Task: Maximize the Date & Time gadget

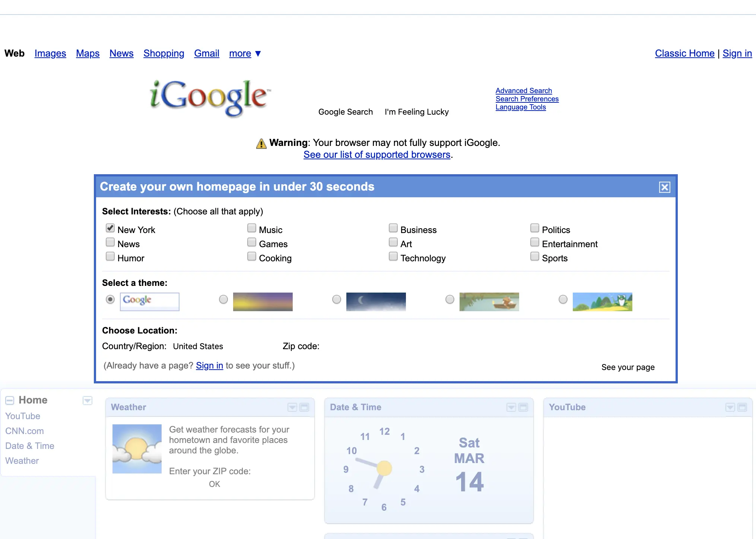Action: click(x=523, y=407)
